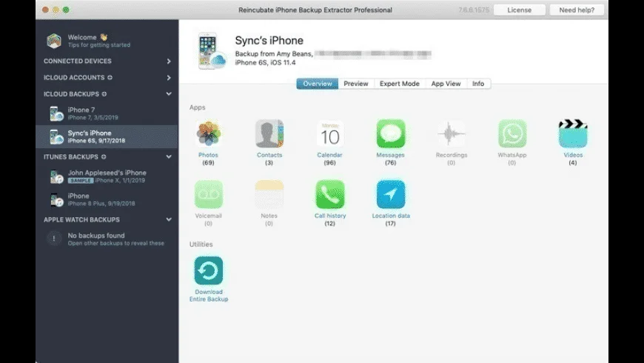
Task: Click the Photos label link
Action: tap(208, 155)
